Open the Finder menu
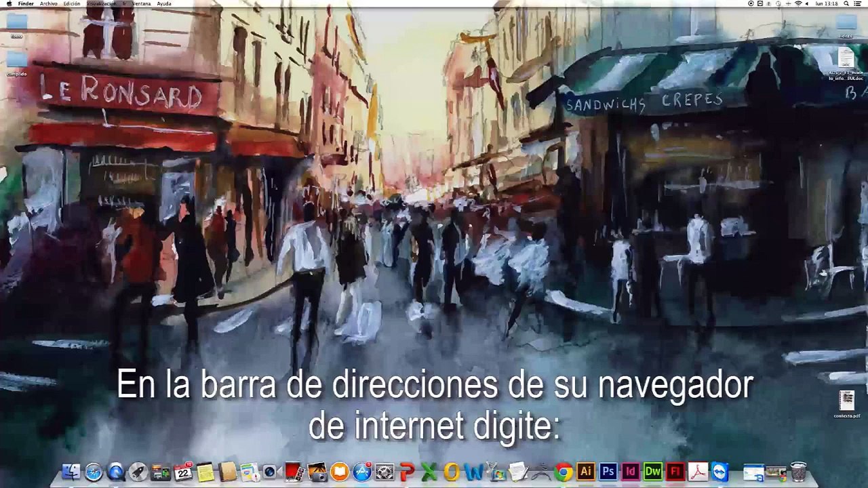Viewport: 868px width, 488px height. pos(26,3)
